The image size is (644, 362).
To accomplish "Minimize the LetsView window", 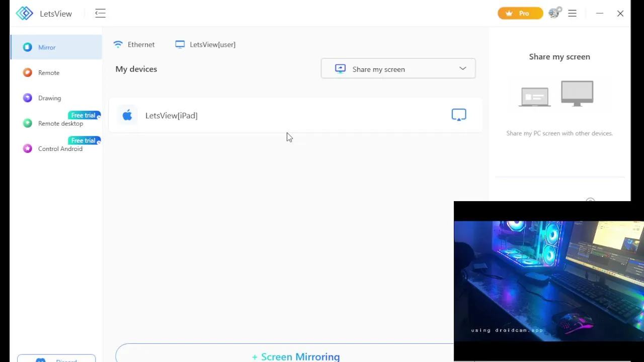I will pyautogui.click(x=599, y=14).
